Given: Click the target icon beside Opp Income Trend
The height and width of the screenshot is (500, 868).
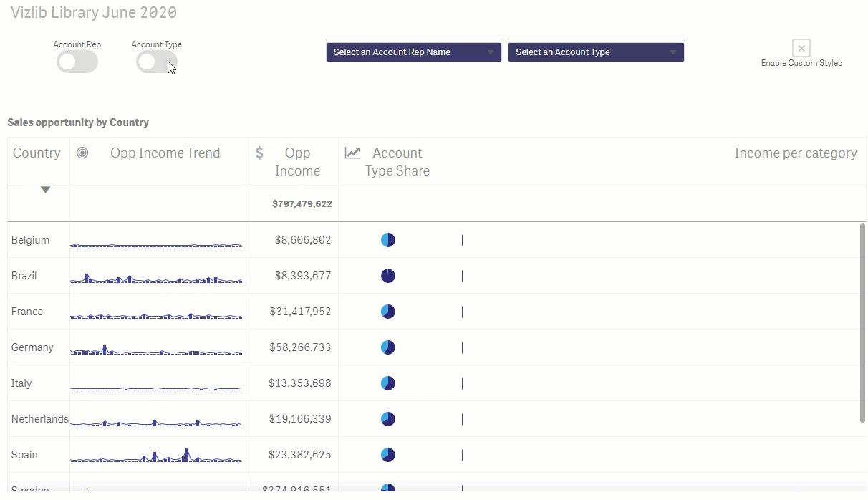Looking at the screenshot, I should (82, 153).
